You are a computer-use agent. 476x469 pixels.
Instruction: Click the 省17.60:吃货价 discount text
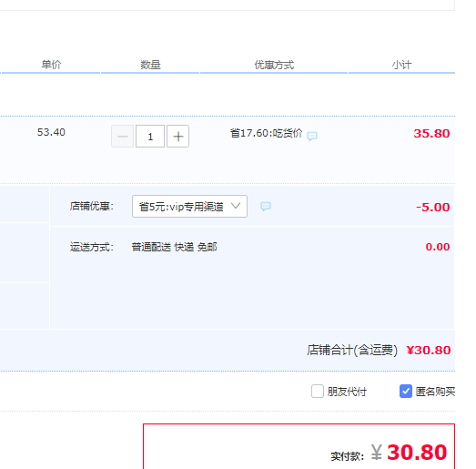(266, 133)
